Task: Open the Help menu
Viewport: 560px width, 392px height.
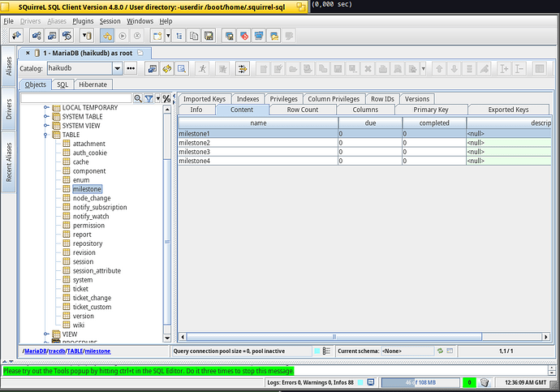Action: (166, 21)
